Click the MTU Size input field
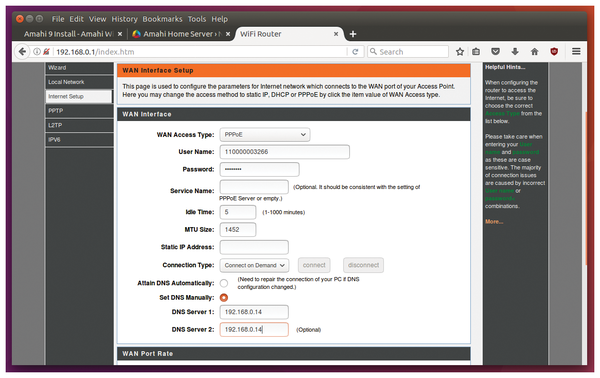The image size is (600, 378). click(x=238, y=230)
